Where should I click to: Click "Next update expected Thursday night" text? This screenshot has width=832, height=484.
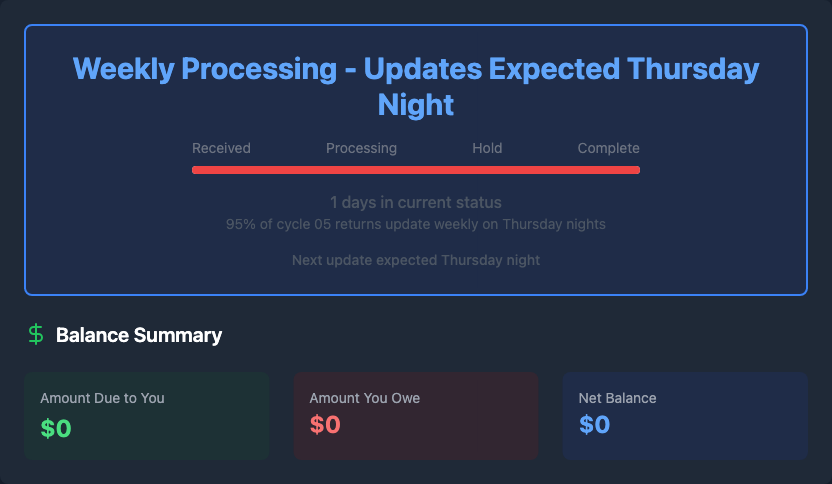(416, 260)
